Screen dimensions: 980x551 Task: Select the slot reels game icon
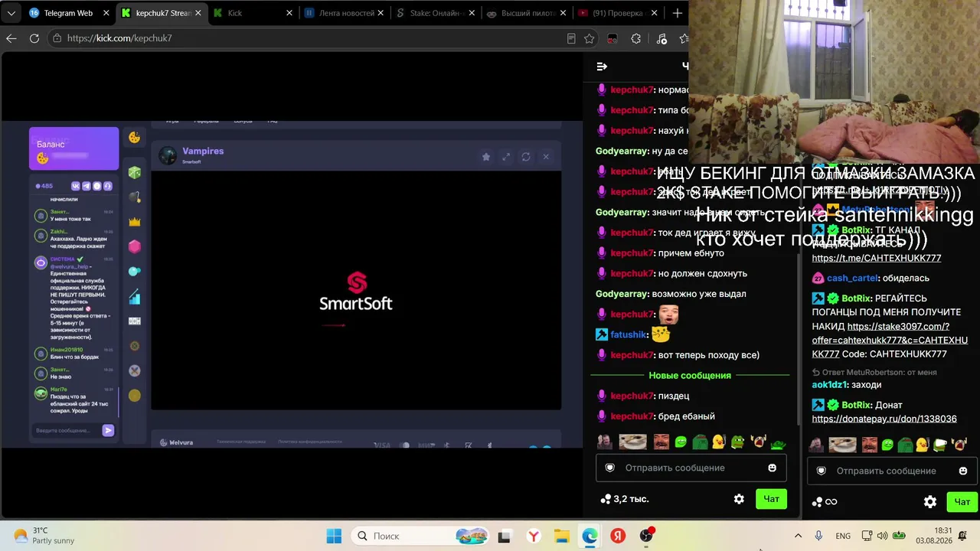(x=135, y=321)
